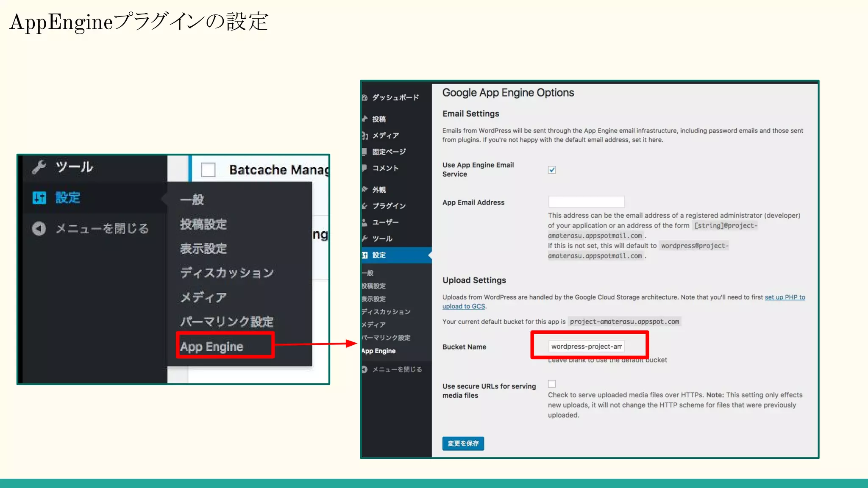Click the Email Settings heading
Image resolution: width=868 pixels, height=488 pixels.
pos(471,114)
